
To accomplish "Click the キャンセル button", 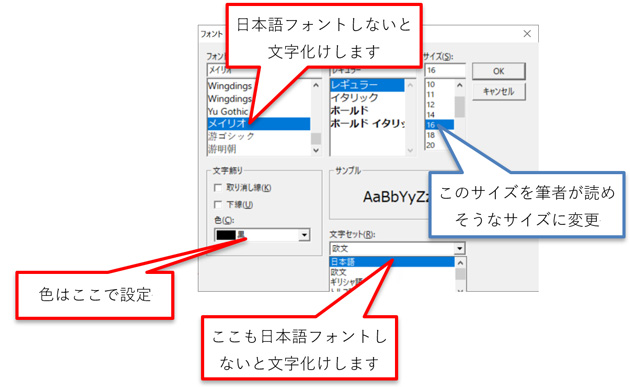I will pyautogui.click(x=499, y=92).
